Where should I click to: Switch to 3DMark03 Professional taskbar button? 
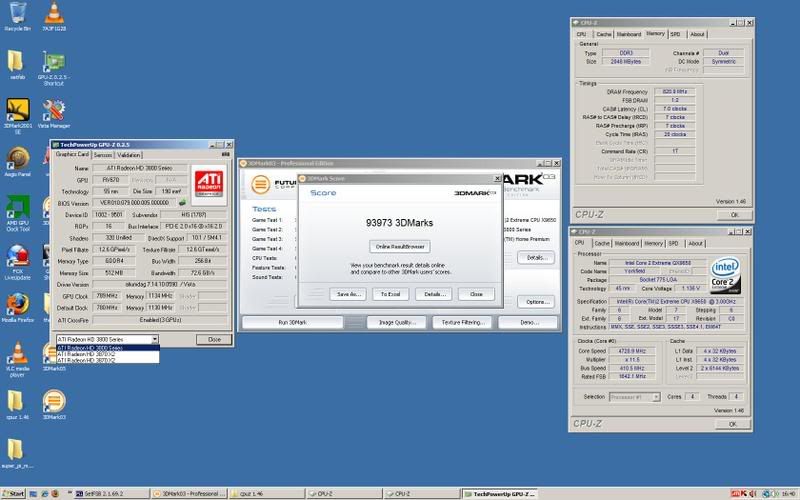pos(188,494)
